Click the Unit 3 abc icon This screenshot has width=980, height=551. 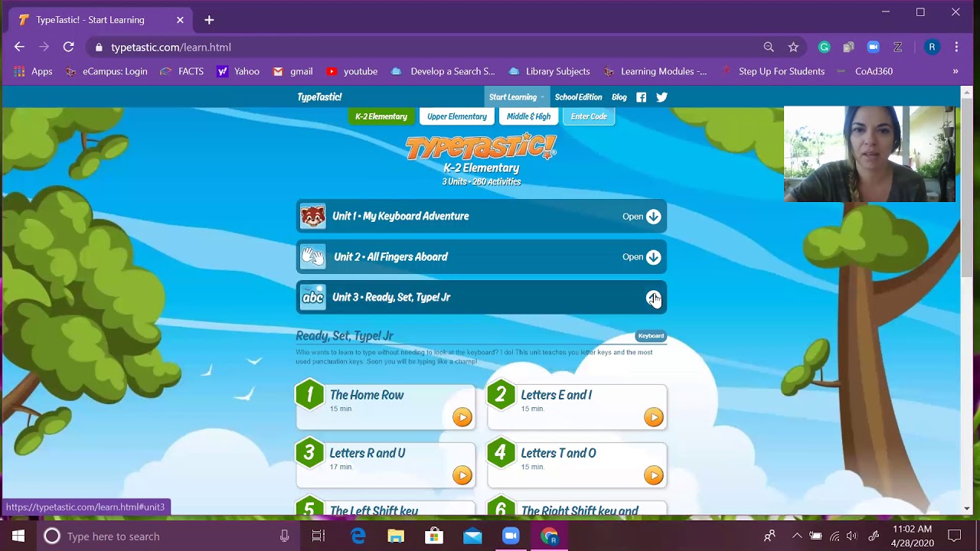tap(312, 298)
